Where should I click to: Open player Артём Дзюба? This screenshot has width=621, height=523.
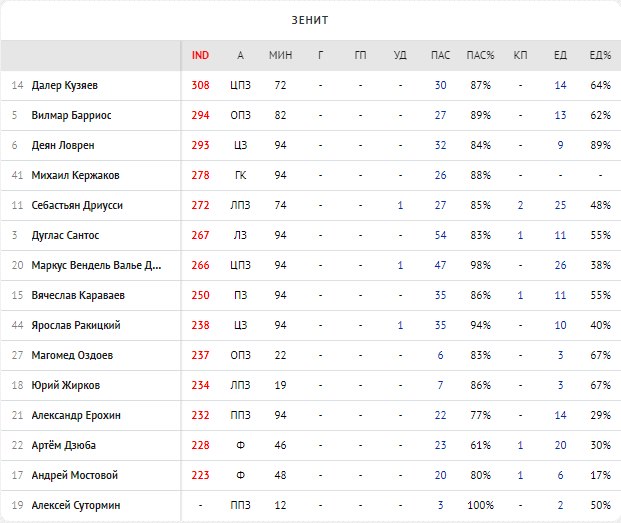click(64, 445)
